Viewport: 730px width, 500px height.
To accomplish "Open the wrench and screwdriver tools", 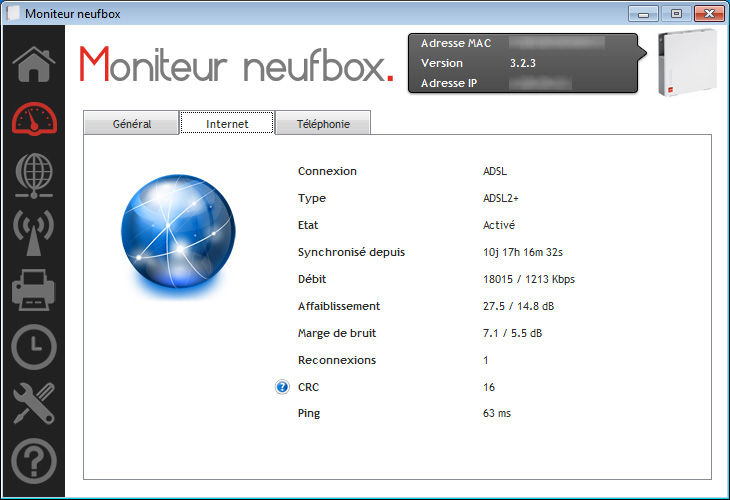I will pos(33,403).
